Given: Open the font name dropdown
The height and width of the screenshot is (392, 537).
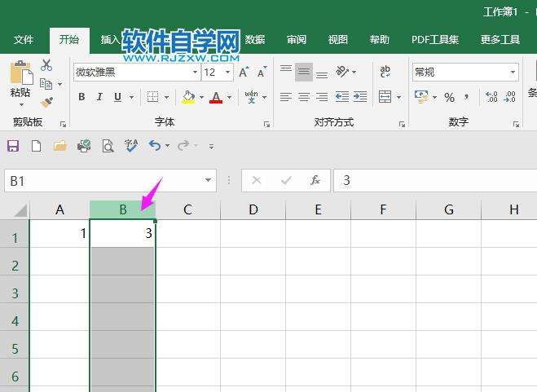Looking at the screenshot, I should (x=195, y=73).
